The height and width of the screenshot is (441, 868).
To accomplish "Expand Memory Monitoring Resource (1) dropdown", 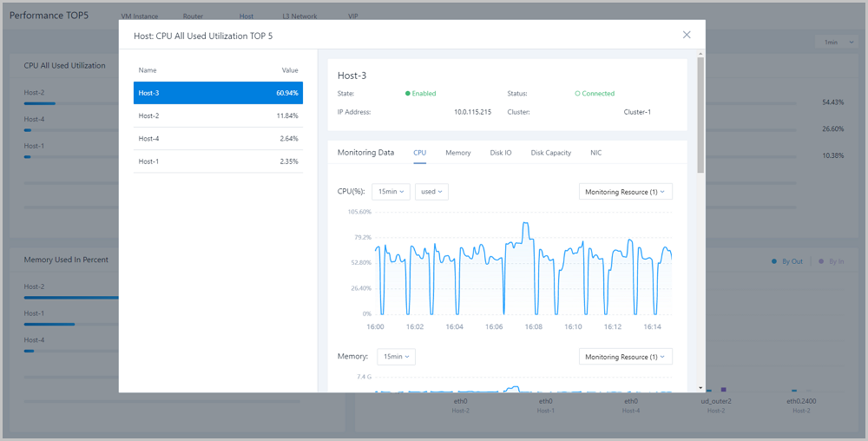I will 626,356.
